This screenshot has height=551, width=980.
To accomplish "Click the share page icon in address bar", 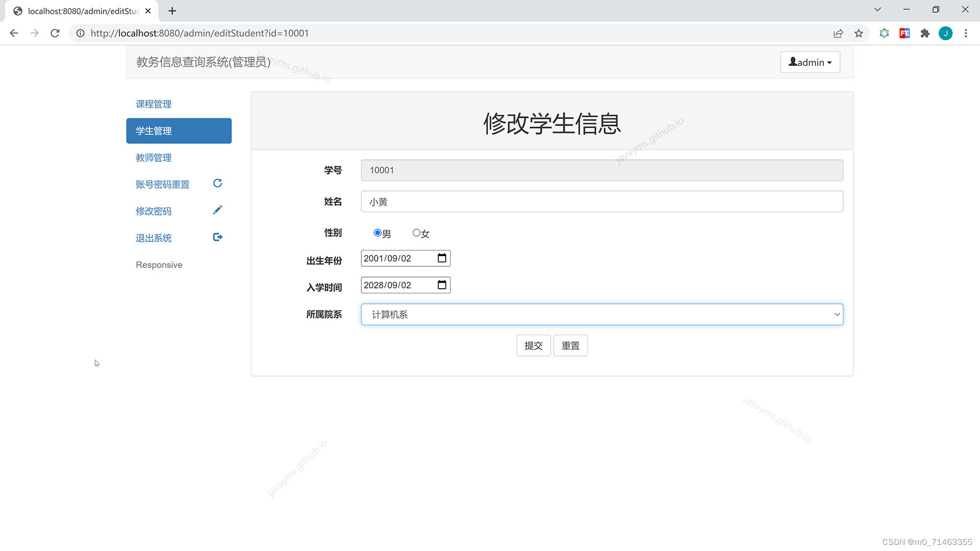I will point(838,33).
